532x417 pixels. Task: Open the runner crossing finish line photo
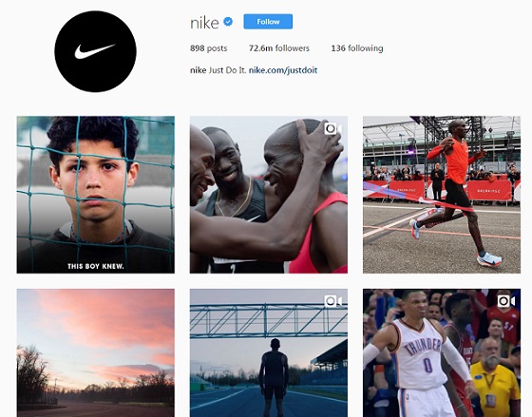point(442,195)
